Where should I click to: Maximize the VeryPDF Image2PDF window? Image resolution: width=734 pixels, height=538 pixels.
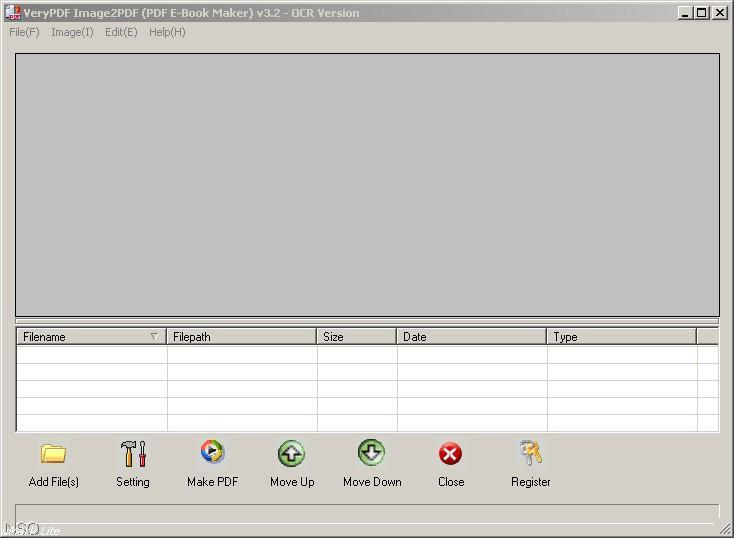(701, 13)
